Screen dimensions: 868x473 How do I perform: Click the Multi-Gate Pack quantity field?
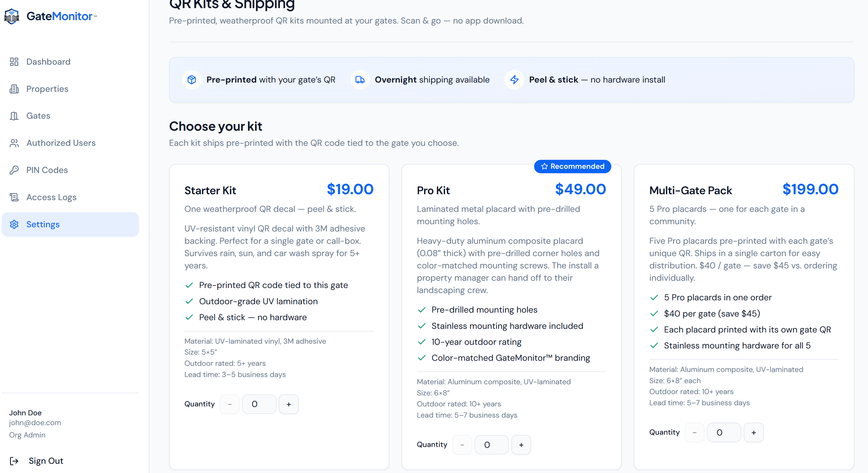pyautogui.click(x=724, y=432)
